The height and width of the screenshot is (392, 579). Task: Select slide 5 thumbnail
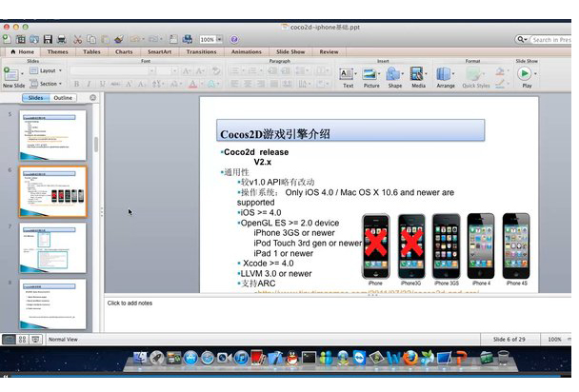coord(52,135)
